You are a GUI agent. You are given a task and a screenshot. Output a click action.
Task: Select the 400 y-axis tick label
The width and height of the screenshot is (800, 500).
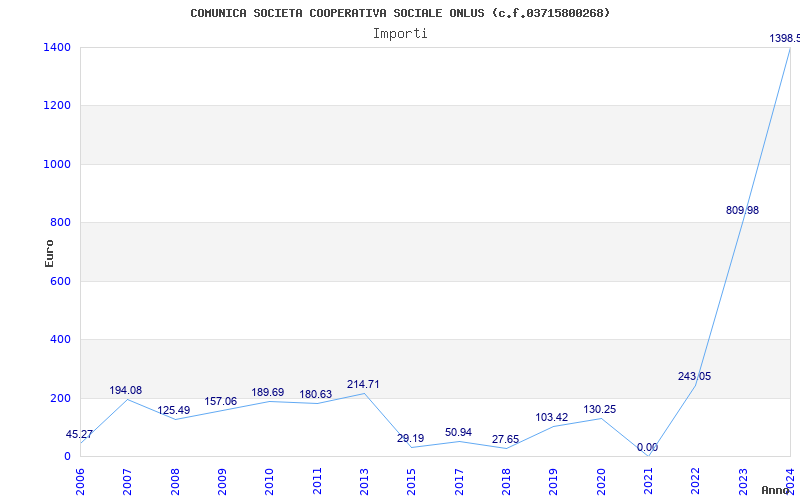tap(60, 339)
